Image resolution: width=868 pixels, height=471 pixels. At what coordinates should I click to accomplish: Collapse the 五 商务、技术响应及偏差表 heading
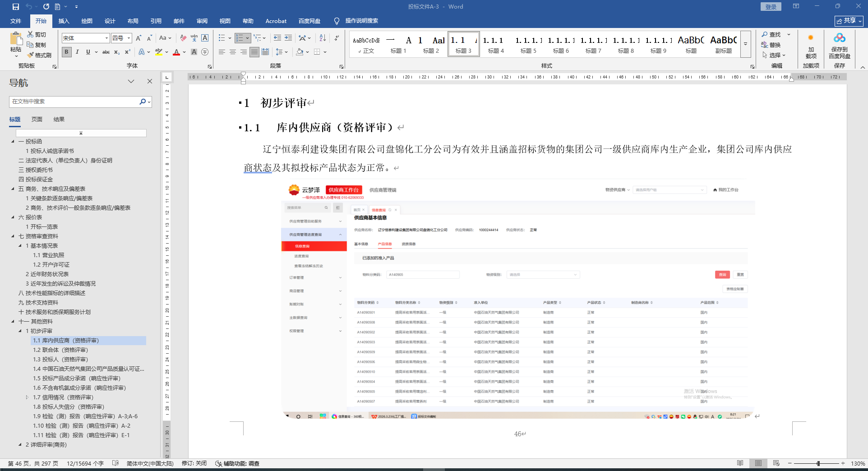pos(13,189)
